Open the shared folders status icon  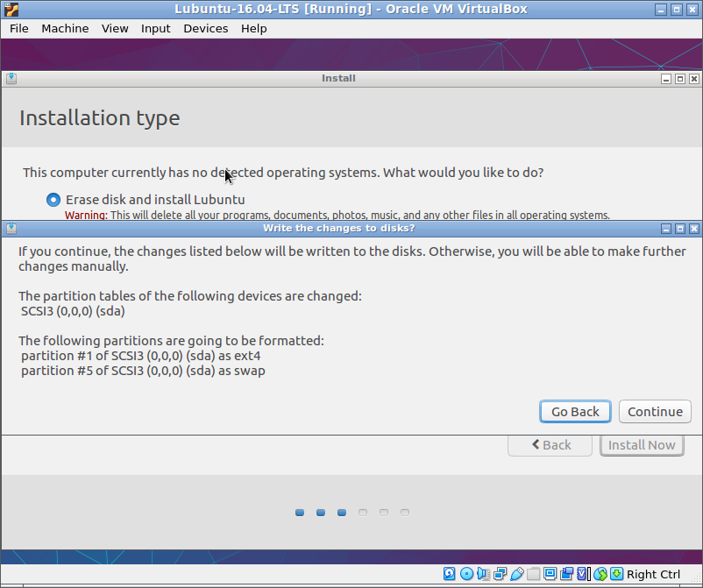[x=533, y=574]
